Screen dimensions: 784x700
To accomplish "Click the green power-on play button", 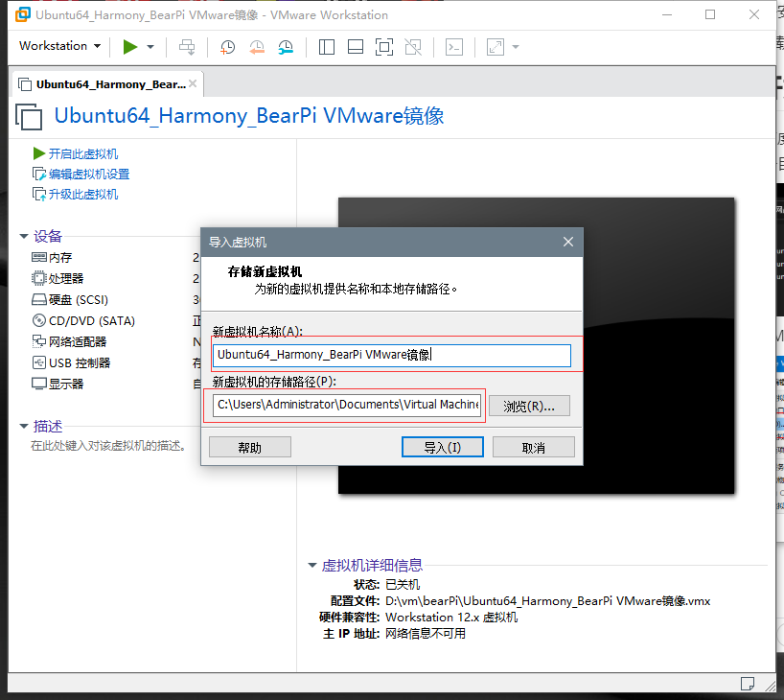I will pos(130,47).
